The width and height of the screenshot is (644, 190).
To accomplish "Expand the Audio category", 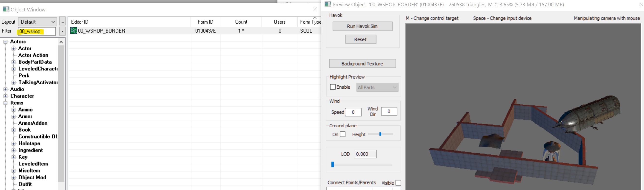I will [5, 89].
